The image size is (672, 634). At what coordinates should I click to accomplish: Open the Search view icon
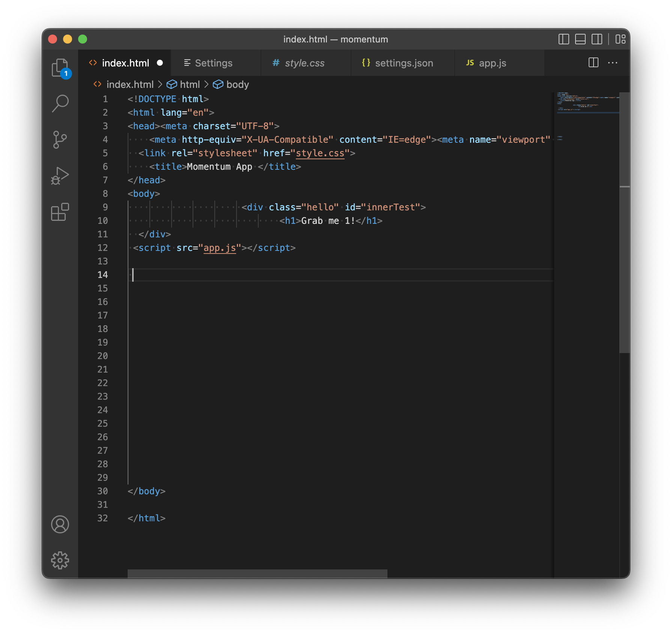pos(60,103)
